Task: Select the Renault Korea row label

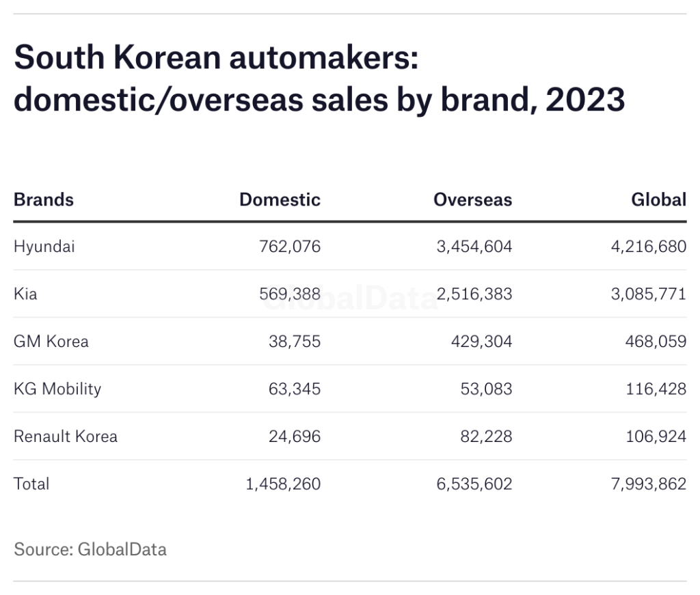Action: coord(66,436)
